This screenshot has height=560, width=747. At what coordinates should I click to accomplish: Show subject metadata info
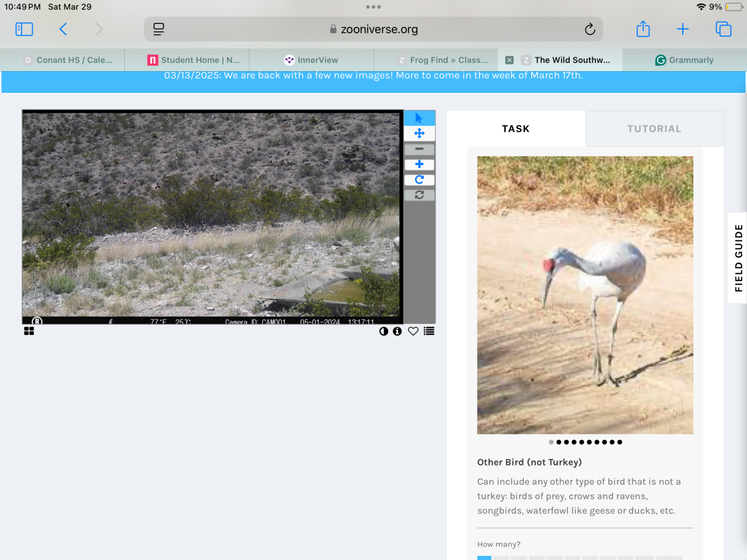point(397,331)
